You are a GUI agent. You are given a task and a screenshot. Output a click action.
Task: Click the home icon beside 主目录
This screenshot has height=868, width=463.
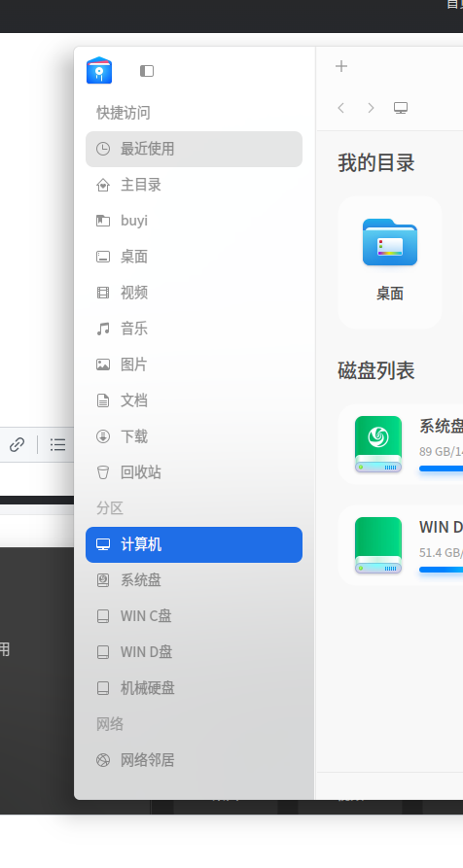point(103,185)
